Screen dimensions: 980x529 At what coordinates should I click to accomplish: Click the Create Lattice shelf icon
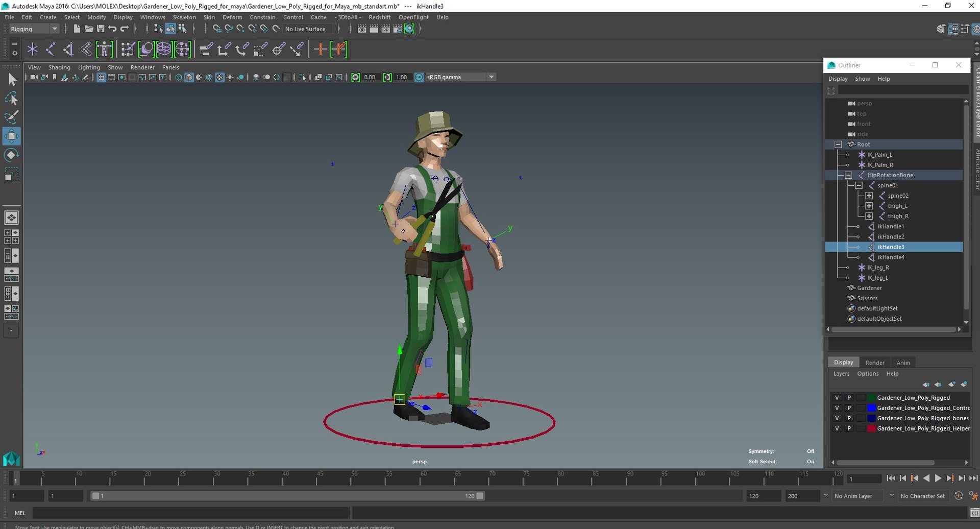point(164,49)
